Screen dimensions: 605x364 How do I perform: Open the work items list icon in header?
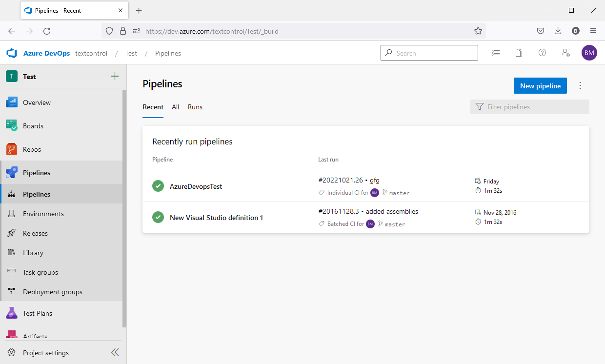(x=496, y=53)
